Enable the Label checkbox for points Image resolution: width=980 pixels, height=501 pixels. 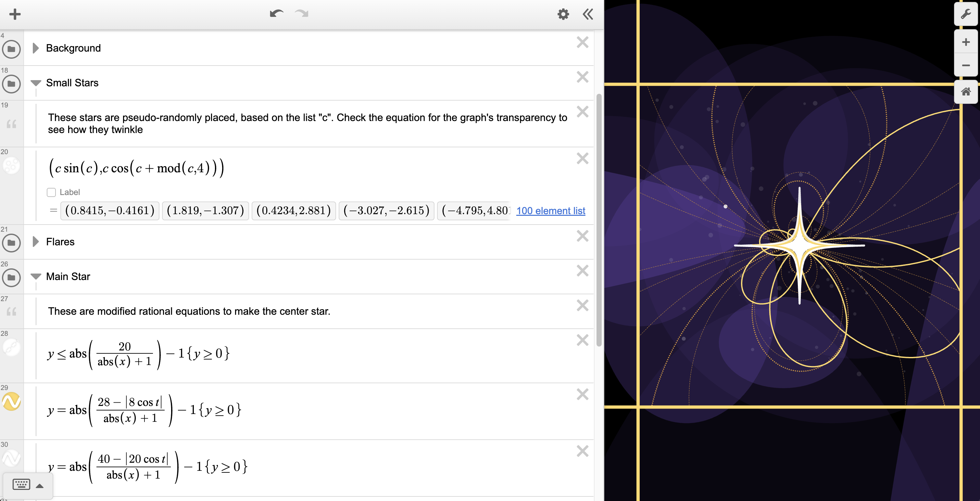51,192
